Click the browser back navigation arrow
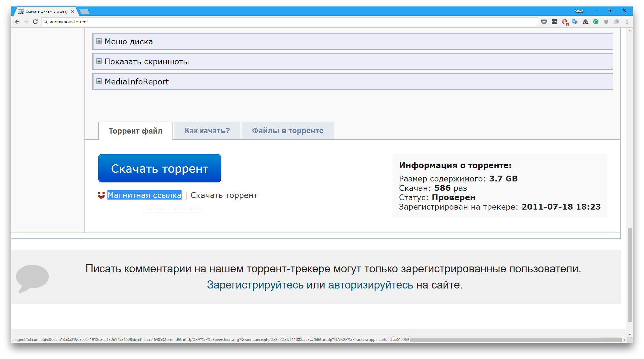 17,21
